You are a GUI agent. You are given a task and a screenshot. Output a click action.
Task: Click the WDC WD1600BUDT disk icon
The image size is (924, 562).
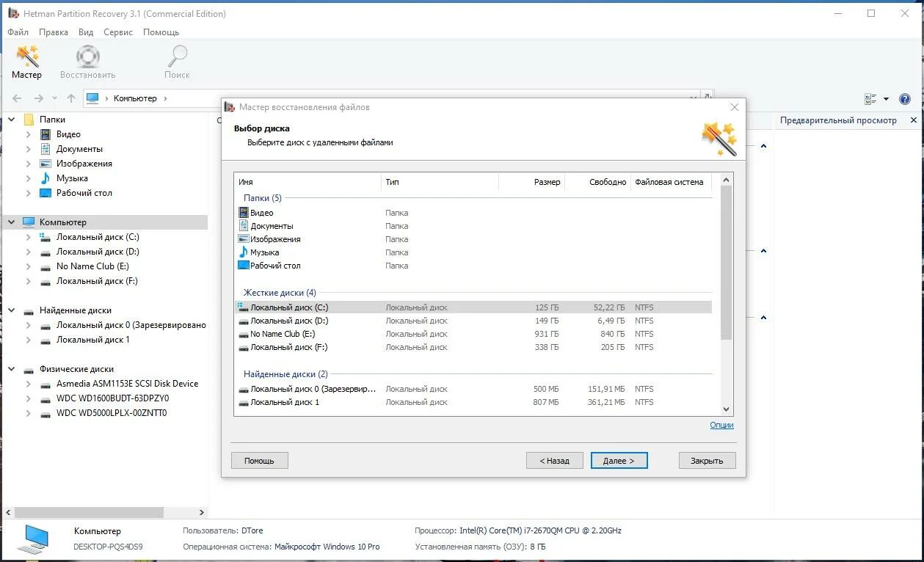[46, 398]
